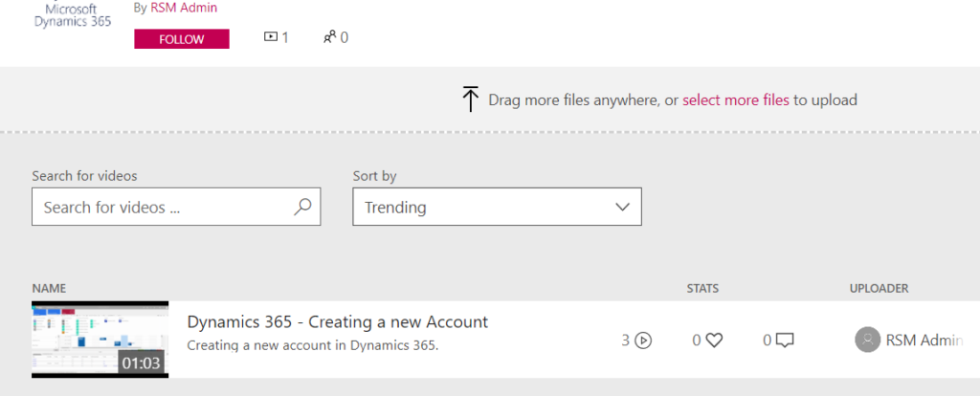Click the "select more files" link
The width and height of the screenshot is (980, 396).
[x=735, y=99]
